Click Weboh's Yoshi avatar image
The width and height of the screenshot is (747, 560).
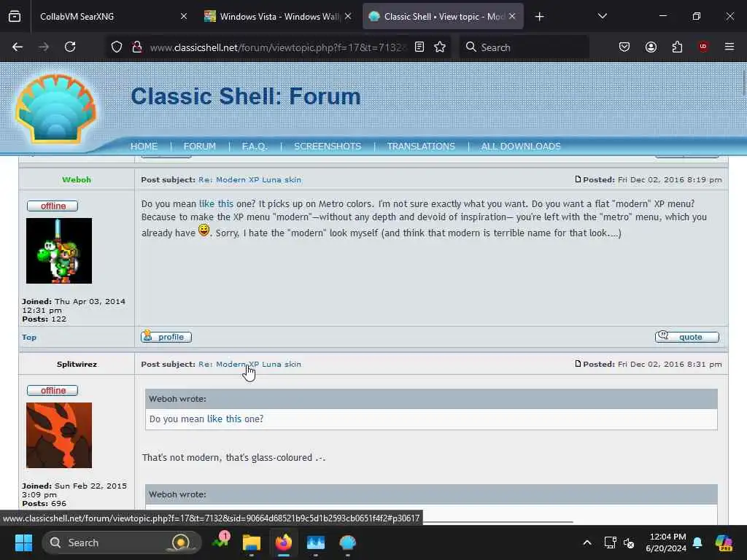(x=59, y=251)
